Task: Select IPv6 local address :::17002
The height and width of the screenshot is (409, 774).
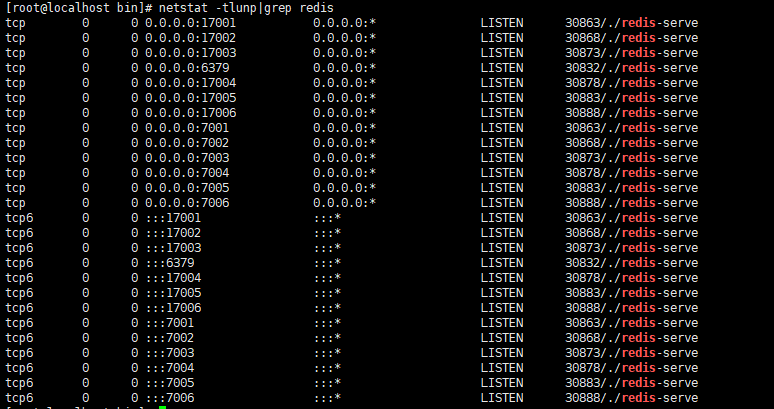Action: click(x=174, y=233)
